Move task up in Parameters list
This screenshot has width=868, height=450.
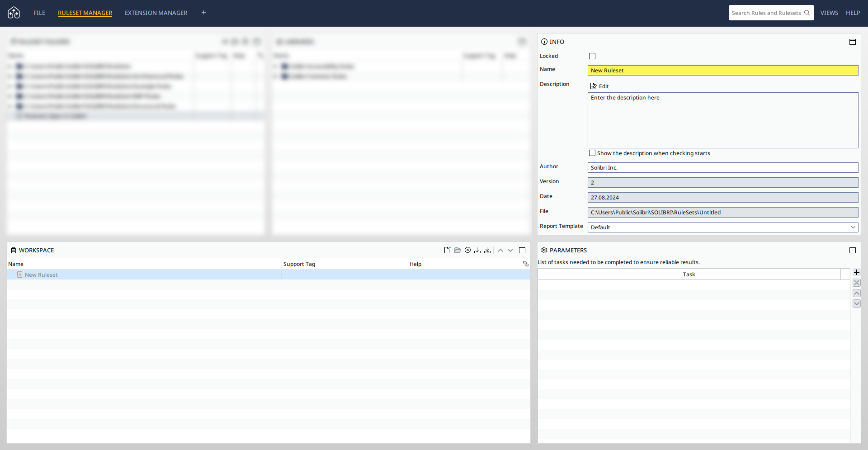coord(857,293)
